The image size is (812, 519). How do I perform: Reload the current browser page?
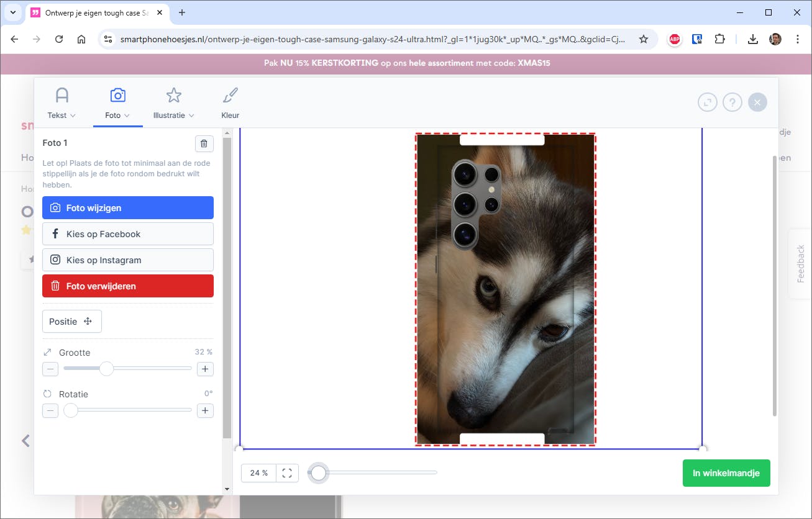click(59, 39)
